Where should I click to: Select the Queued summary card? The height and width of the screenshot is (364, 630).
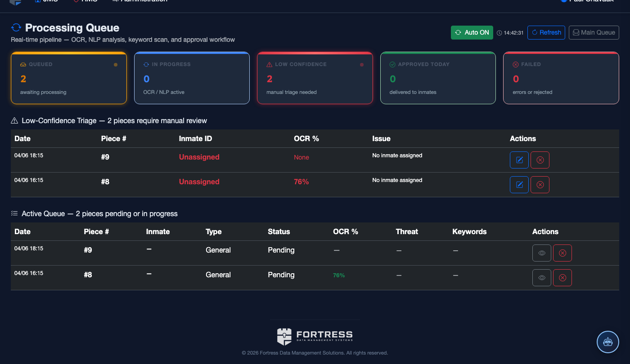69,78
